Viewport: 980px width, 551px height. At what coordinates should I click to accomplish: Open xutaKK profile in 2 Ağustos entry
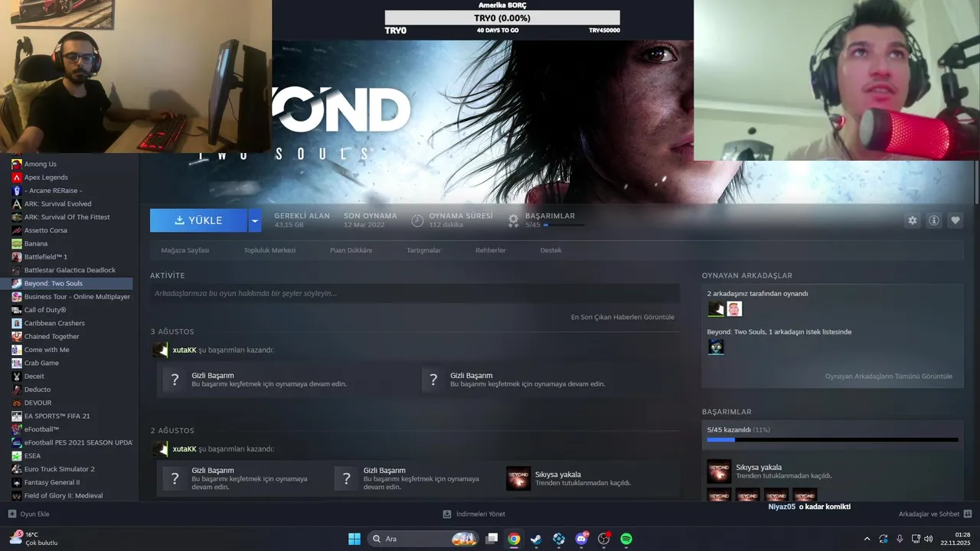click(185, 448)
